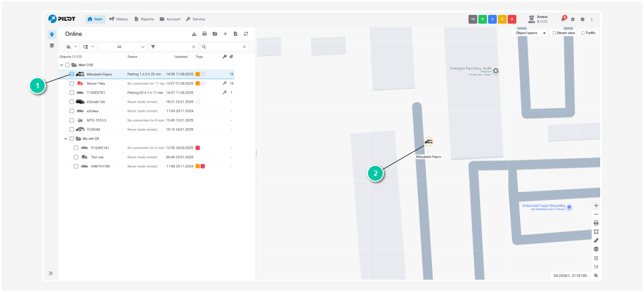Click the map ruler measurement tool
Image resolution: width=644 pixels, height=292 pixels.
pos(596,240)
